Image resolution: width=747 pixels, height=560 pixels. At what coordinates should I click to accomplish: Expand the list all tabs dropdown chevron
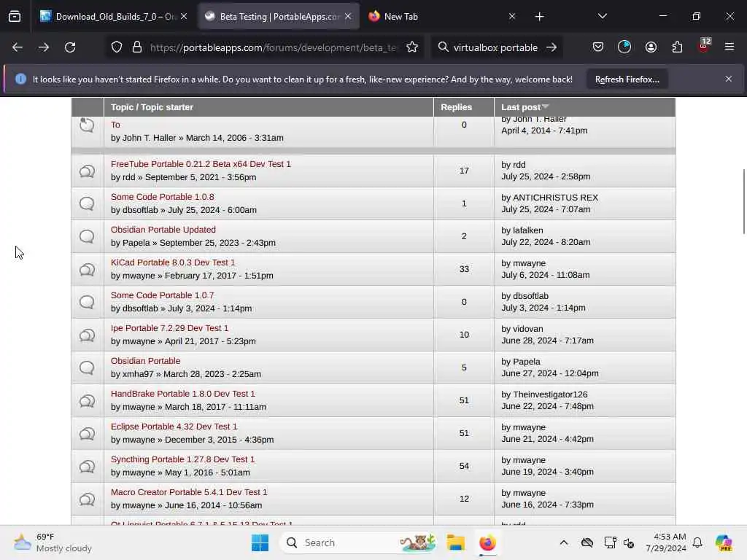coord(602,17)
